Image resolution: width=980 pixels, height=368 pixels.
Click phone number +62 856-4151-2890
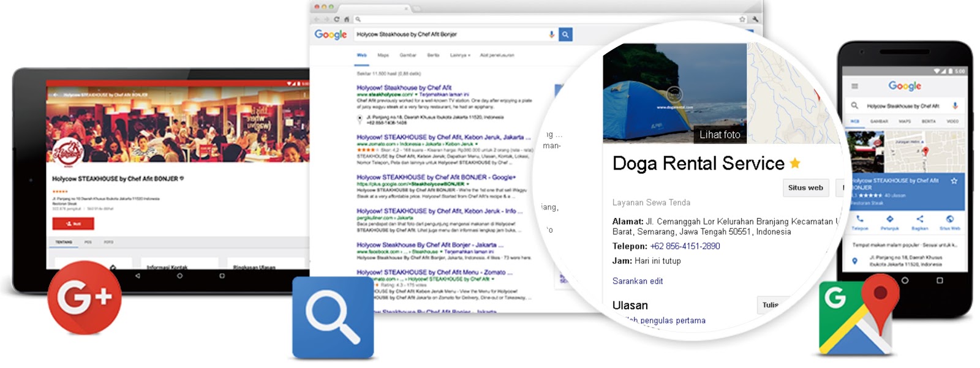click(685, 246)
